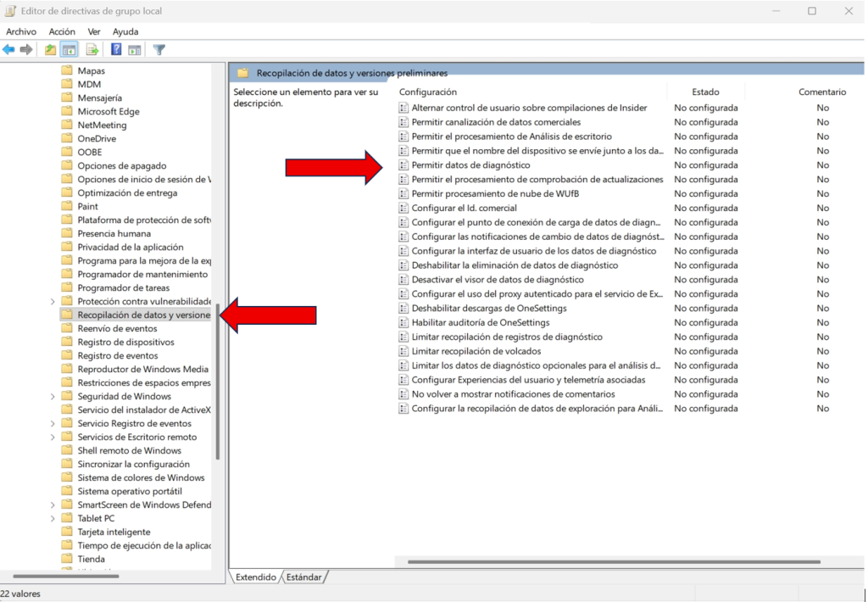Switch to the Extendido tab
Screen dimensions: 868x602
255,577
